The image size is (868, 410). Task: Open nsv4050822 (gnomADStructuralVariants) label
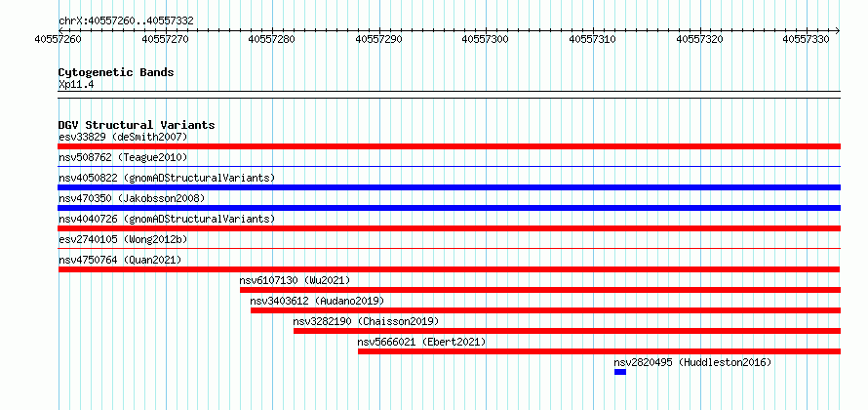coord(167,178)
